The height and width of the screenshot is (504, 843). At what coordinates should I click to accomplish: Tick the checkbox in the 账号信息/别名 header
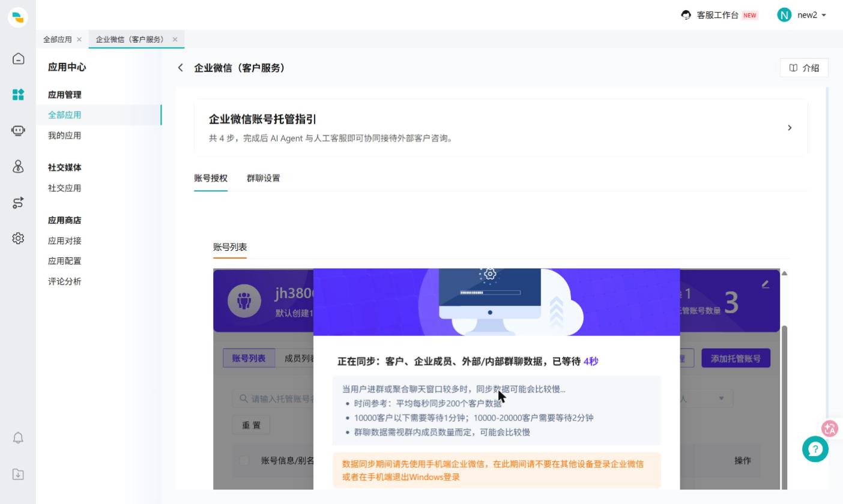click(244, 461)
